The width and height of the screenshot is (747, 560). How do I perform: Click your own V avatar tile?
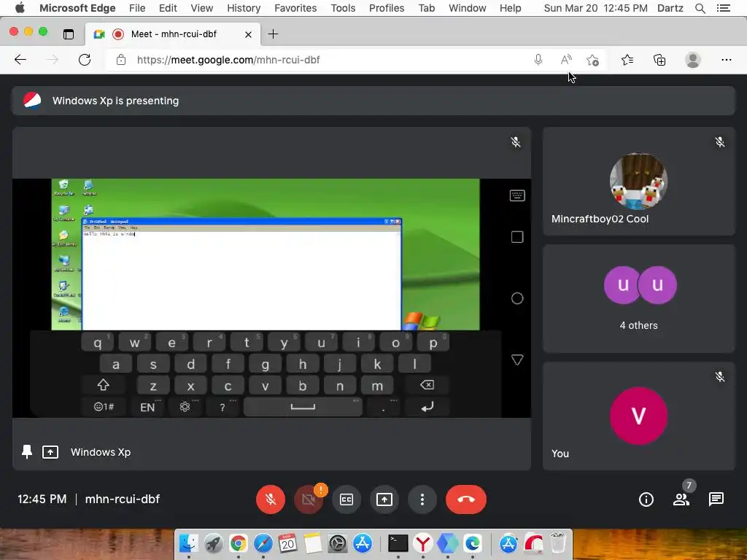(x=638, y=416)
